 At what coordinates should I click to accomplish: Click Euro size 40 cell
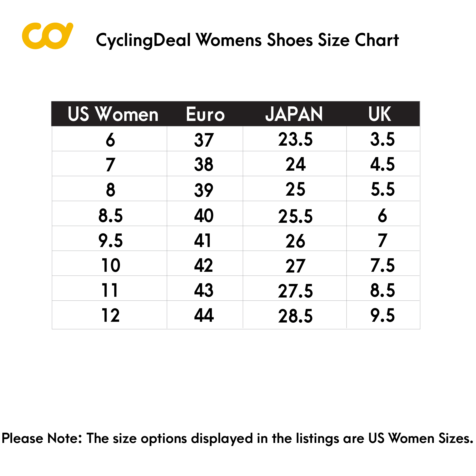click(x=205, y=214)
